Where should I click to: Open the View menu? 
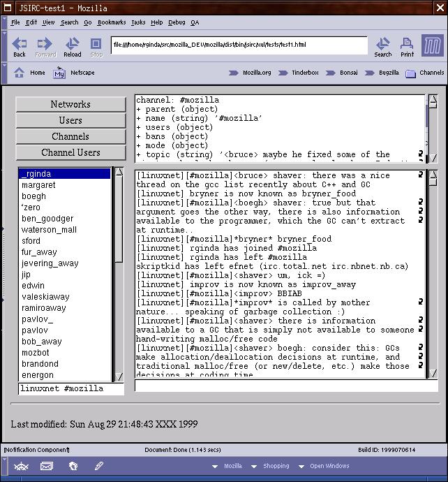point(49,22)
